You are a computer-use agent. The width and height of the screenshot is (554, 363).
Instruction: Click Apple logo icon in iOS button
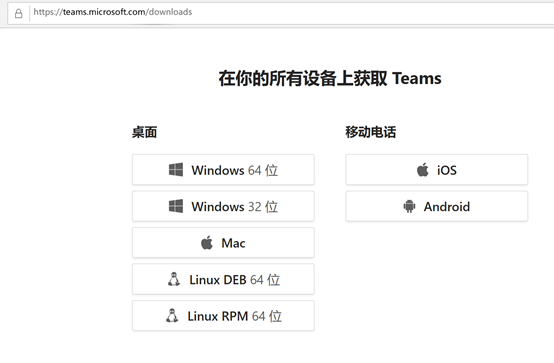coord(423,170)
